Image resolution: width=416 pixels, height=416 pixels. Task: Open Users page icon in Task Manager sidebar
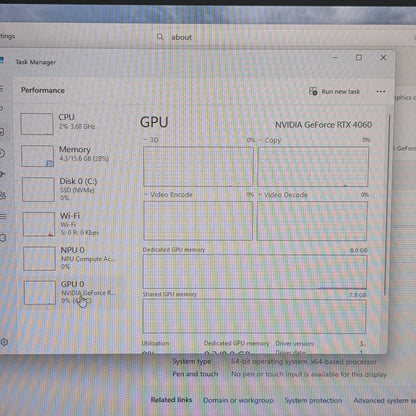(x=3, y=195)
